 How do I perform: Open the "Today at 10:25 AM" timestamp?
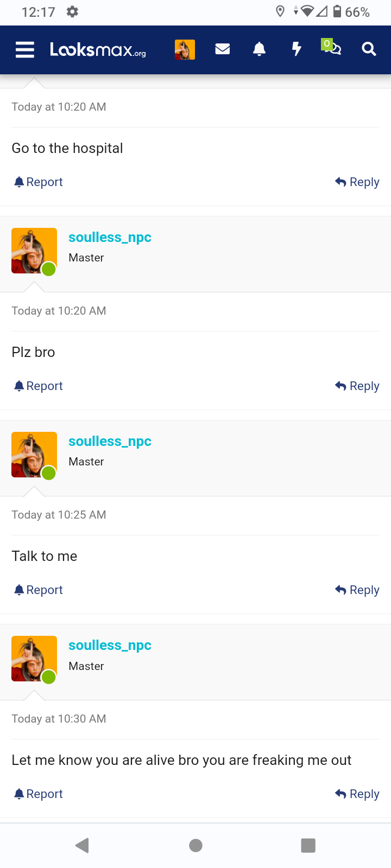pos(59,515)
